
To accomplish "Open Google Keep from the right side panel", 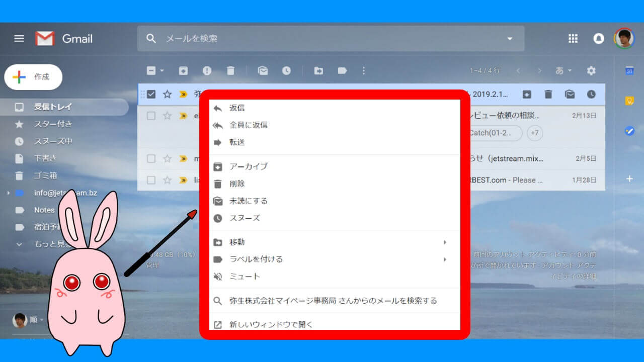I will click(629, 100).
